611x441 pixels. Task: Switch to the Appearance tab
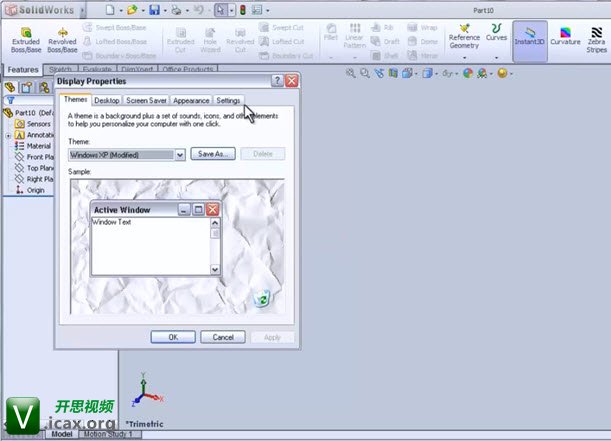(x=191, y=101)
